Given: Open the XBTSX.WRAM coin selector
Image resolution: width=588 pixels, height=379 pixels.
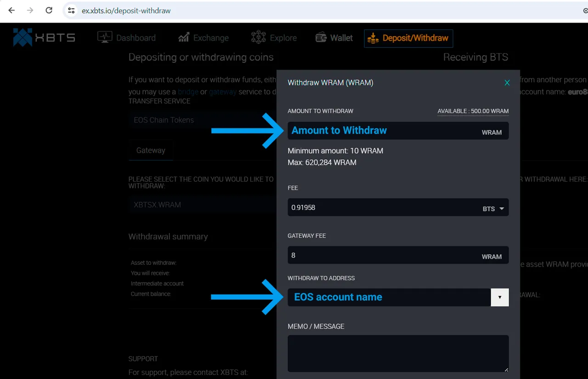Looking at the screenshot, I should (202, 205).
